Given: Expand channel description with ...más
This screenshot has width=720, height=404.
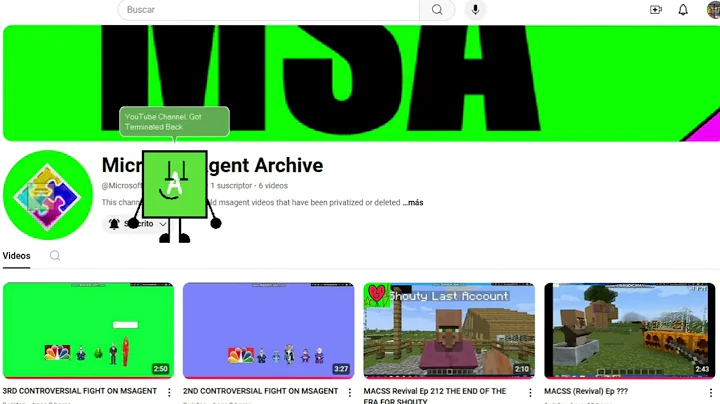Looking at the screenshot, I should click(x=413, y=202).
